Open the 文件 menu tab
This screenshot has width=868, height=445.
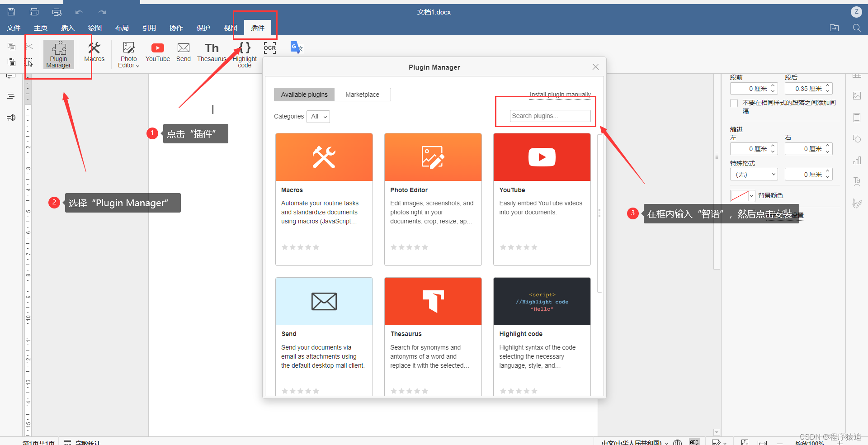tap(14, 28)
